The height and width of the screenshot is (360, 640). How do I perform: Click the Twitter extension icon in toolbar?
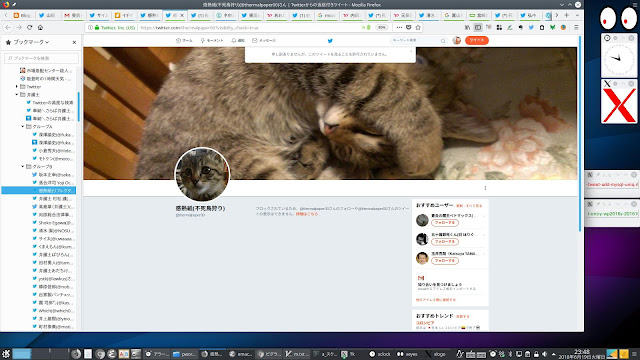click(531, 27)
